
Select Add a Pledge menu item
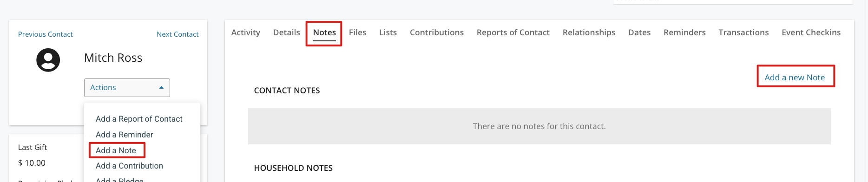click(119, 179)
